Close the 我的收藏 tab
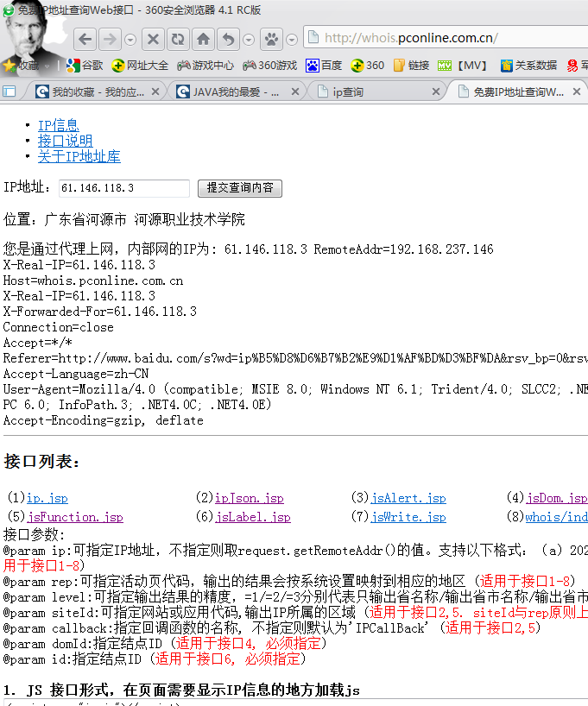 (155, 91)
